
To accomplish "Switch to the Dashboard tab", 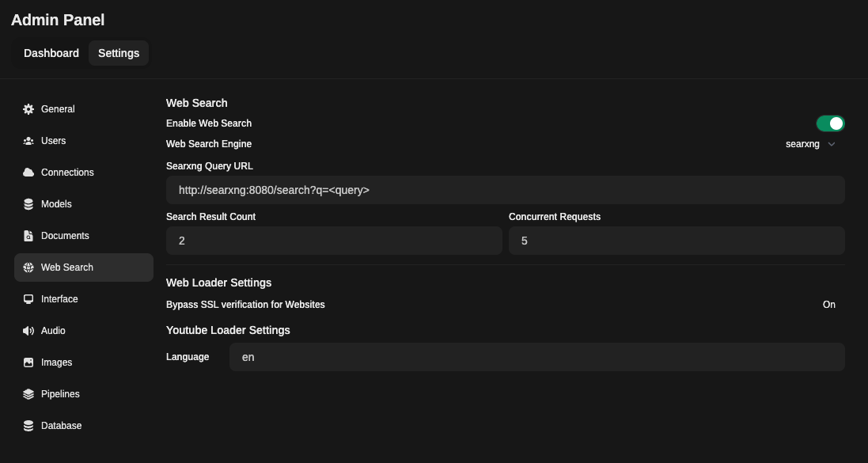I will (x=51, y=52).
